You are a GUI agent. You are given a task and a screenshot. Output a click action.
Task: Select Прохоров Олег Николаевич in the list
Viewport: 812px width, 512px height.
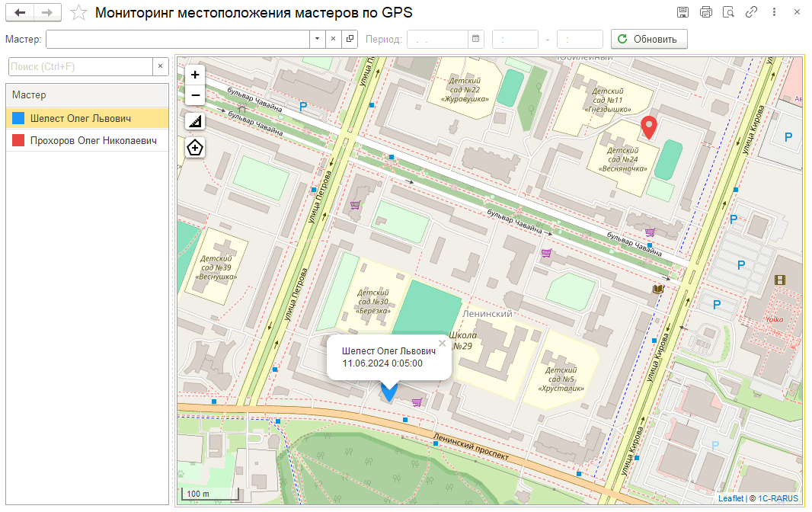(87, 140)
